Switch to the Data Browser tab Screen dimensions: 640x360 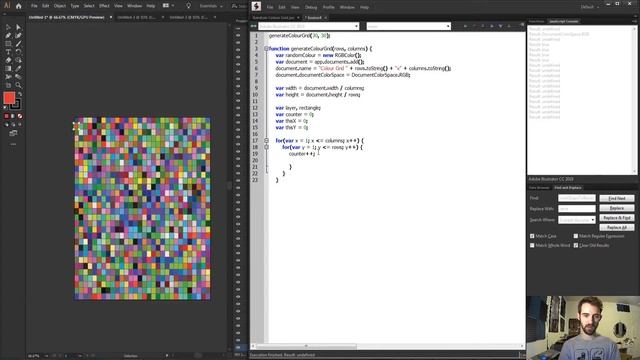(539, 188)
